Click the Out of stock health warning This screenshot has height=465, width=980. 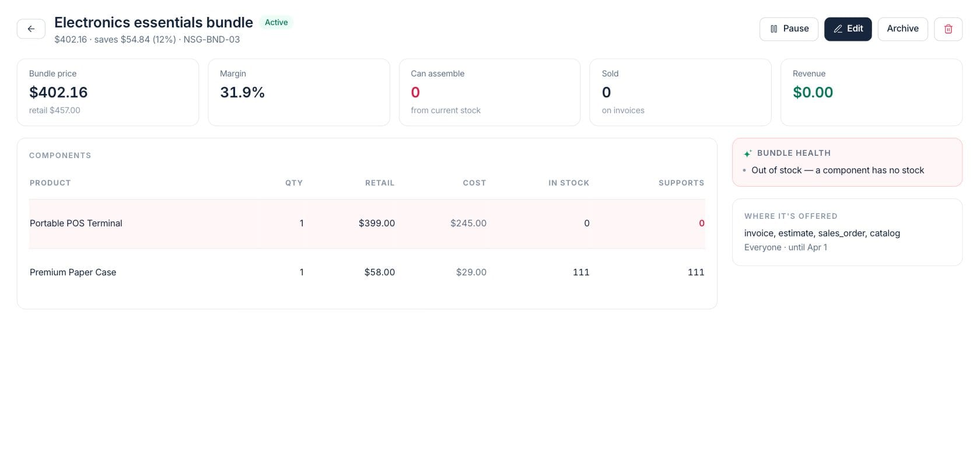[x=838, y=170]
